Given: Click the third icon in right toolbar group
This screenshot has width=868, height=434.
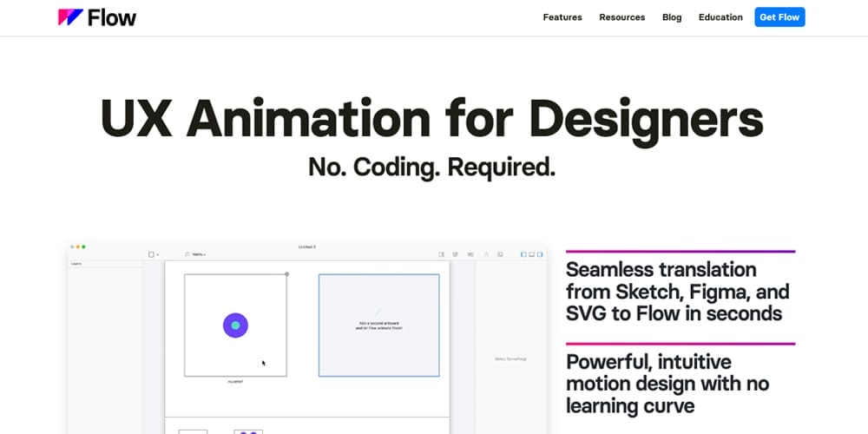Looking at the screenshot, I should click(470, 254).
